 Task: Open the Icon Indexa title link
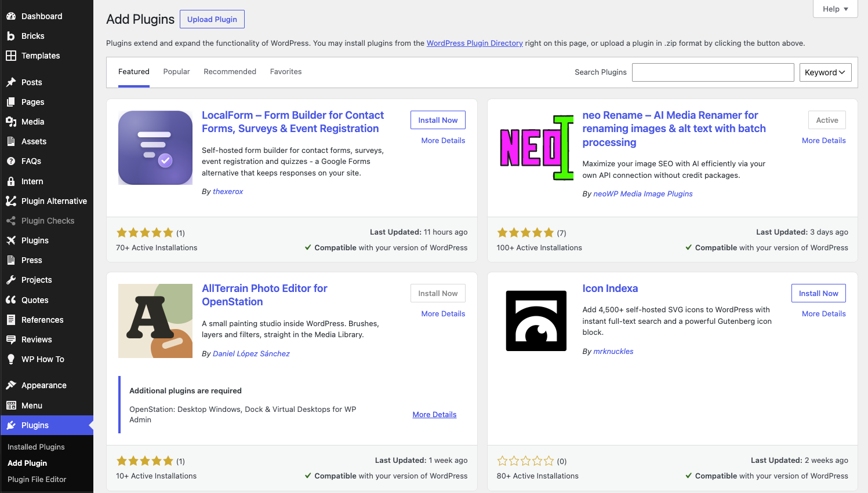coord(610,289)
